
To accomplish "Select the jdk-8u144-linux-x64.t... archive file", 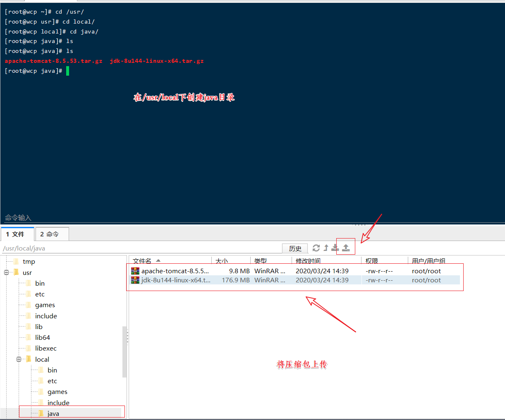I will (x=171, y=280).
